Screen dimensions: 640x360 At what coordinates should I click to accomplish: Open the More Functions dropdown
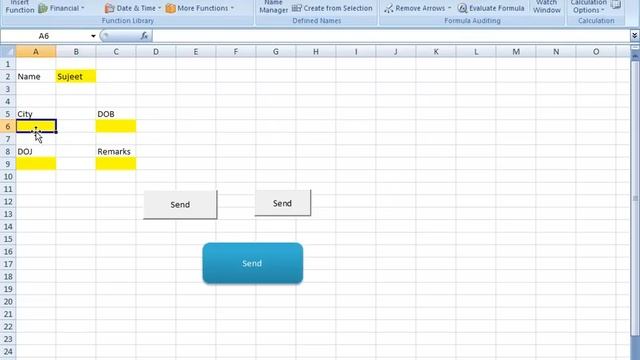(200, 8)
